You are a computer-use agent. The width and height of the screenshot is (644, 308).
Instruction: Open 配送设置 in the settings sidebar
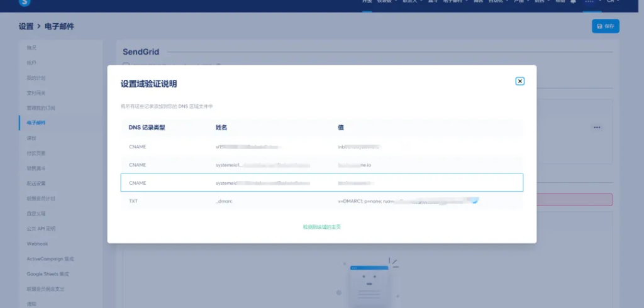pyautogui.click(x=36, y=184)
